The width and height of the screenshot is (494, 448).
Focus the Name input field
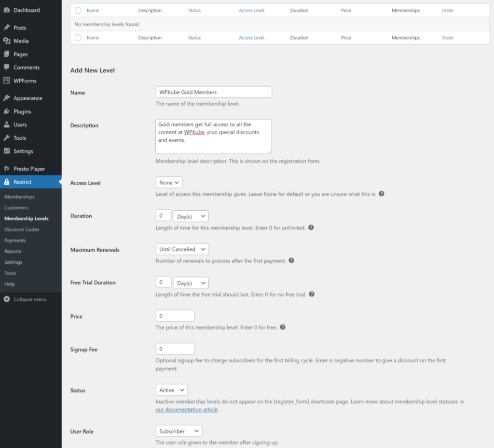[x=214, y=92]
